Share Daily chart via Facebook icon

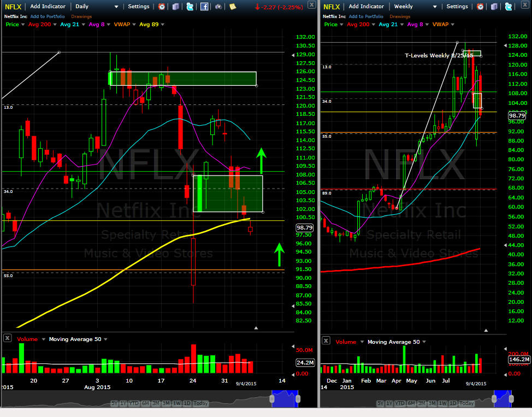click(x=204, y=7)
